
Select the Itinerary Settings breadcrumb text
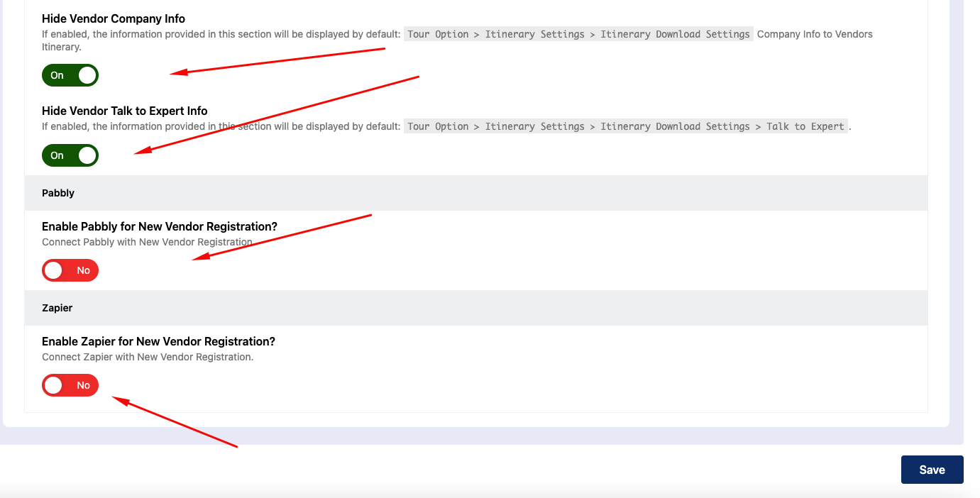pos(534,126)
